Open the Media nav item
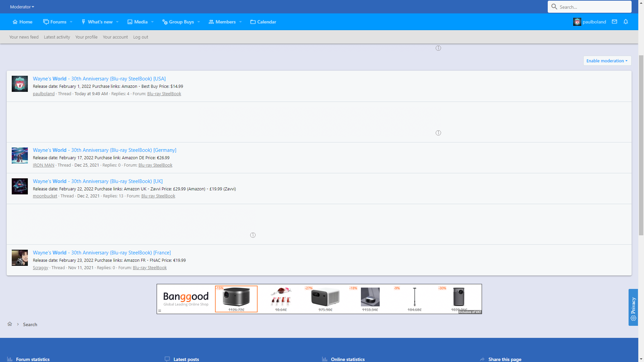Image resolution: width=644 pixels, height=362 pixels. pos(138,22)
